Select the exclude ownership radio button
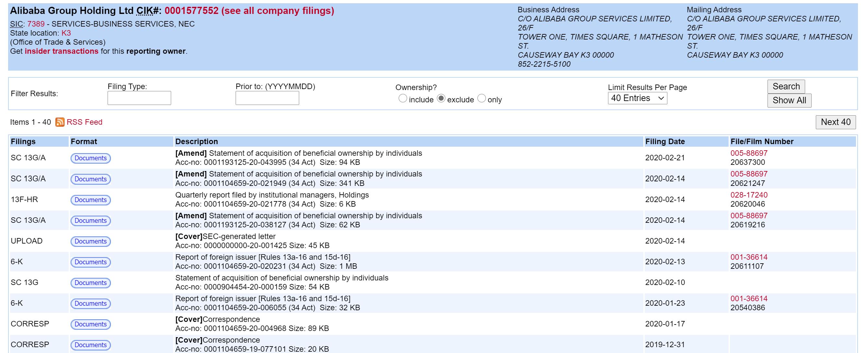This screenshot has width=868, height=353. coord(441,98)
